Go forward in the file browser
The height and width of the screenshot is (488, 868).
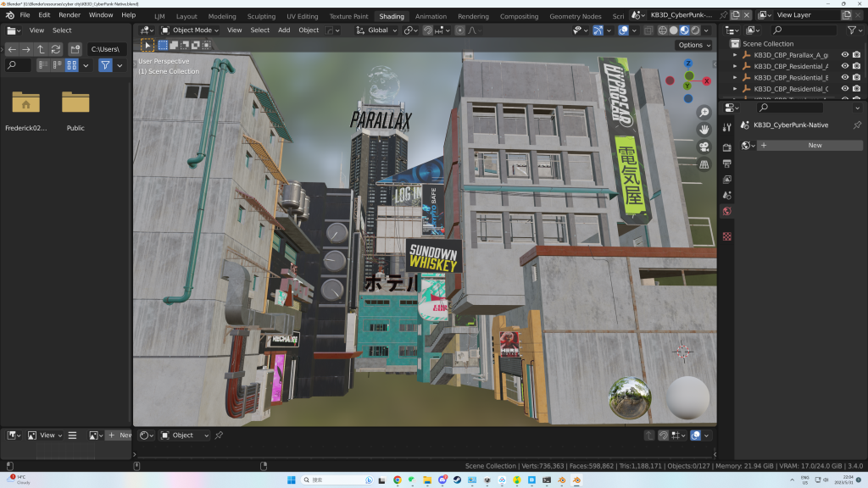(x=26, y=49)
